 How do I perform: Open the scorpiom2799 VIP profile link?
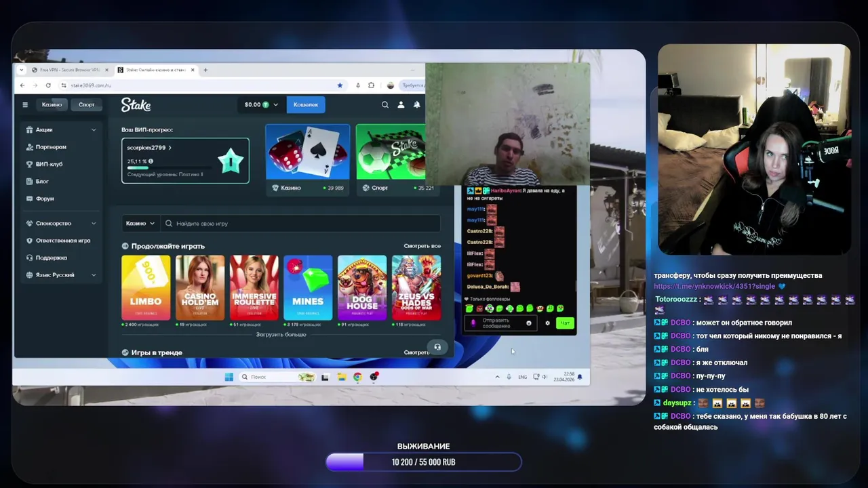click(x=149, y=147)
